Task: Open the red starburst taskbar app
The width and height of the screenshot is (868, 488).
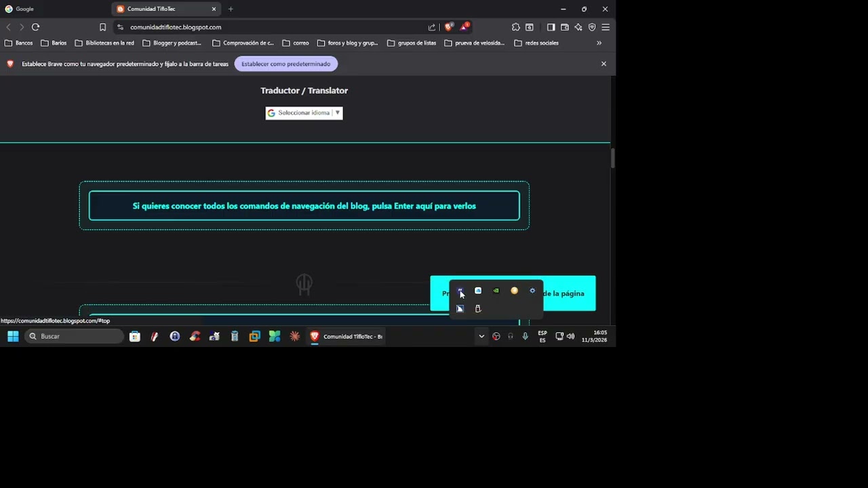Action: (x=294, y=336)
